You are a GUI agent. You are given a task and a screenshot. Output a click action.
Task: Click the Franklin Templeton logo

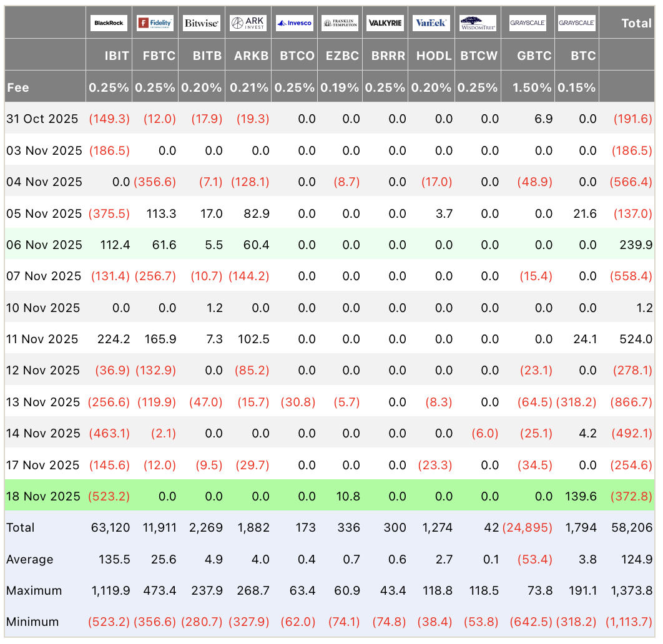(340, 24)
